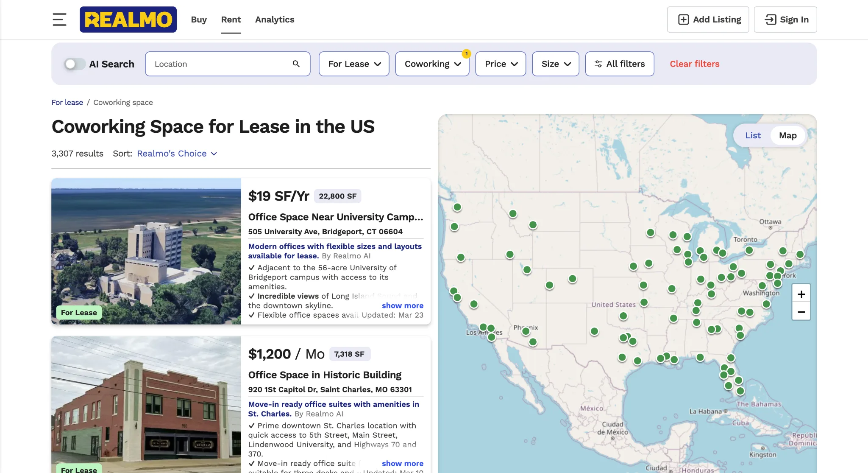Click the Sign In arrow icon
This screenshot has width=868, height=473.
coord(770,20)
